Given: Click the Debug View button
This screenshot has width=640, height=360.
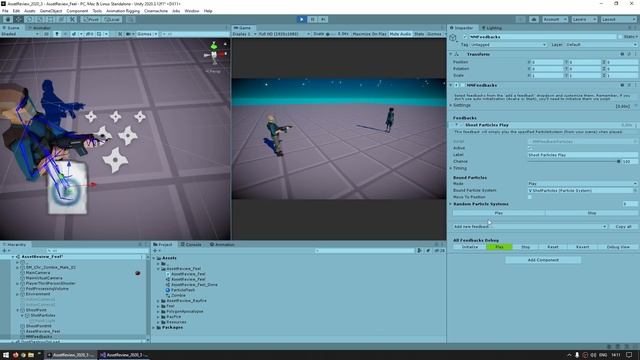Looking at the screenshot, I should point(618,247).
